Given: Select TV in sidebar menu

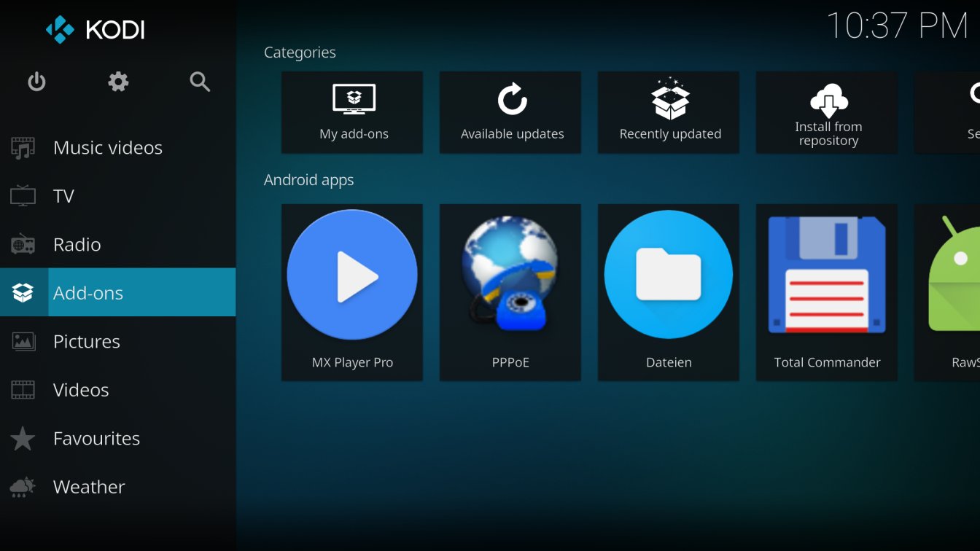Looking at the screenshot, I should coord(117,196).
